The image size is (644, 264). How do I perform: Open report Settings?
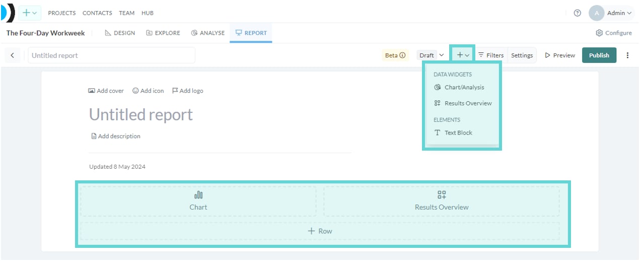tap(522, 55)
